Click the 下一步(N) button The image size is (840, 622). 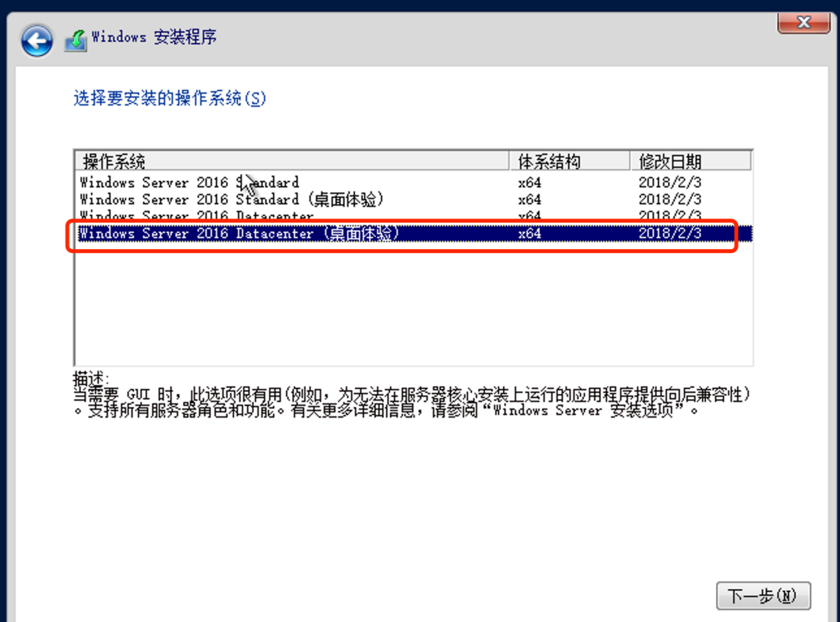click(x=763, y=596)
